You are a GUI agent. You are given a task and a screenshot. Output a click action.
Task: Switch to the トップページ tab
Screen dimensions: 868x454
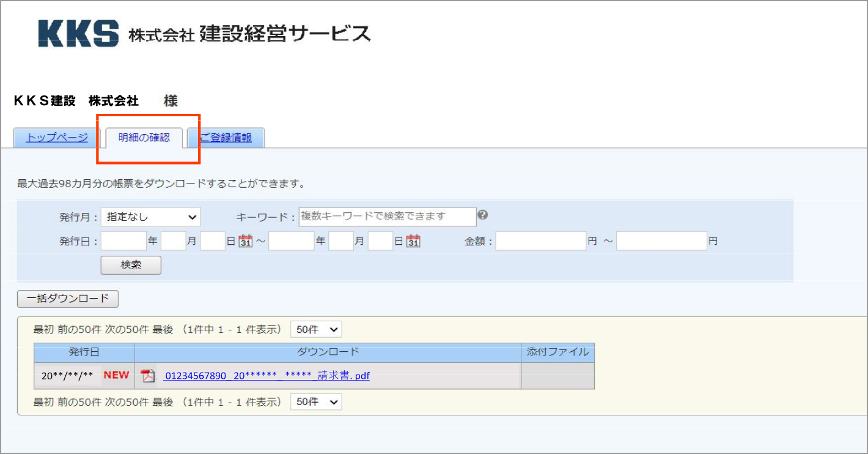57,138
